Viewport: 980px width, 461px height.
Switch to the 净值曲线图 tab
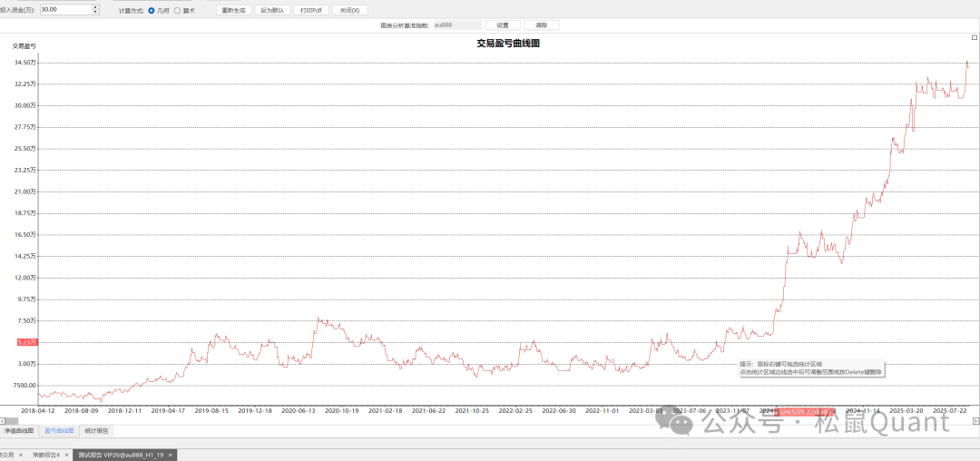pos(19,430)
